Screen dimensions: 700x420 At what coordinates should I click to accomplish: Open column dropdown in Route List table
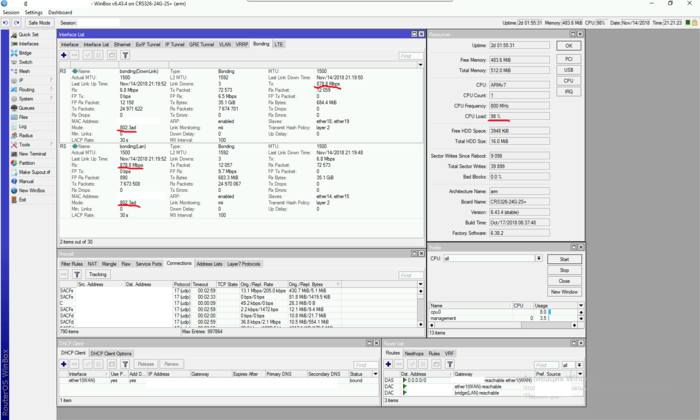pos(580,374)
